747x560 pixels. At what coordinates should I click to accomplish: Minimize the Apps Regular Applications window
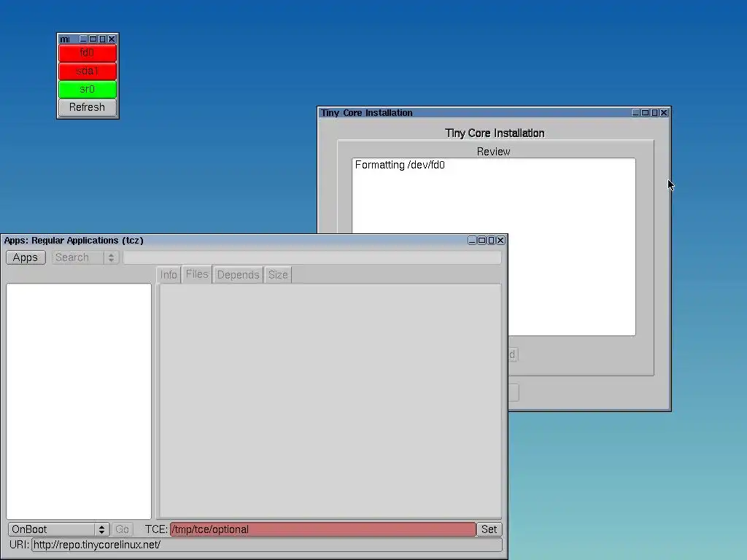[x=472, y=241]
